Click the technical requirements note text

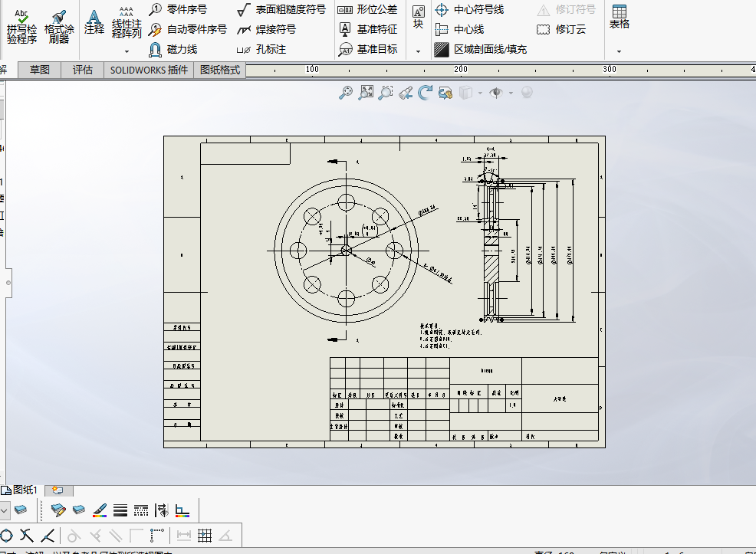[450, 336]
